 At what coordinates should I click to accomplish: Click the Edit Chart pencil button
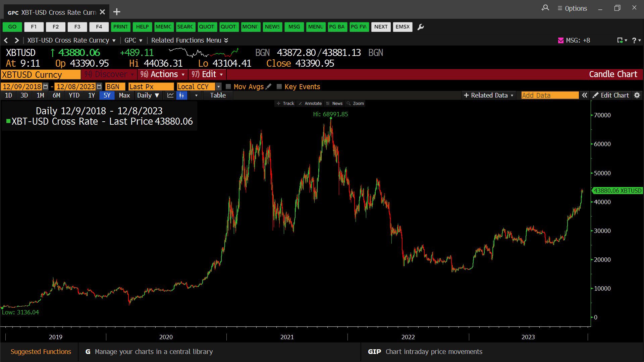[610, 95]
